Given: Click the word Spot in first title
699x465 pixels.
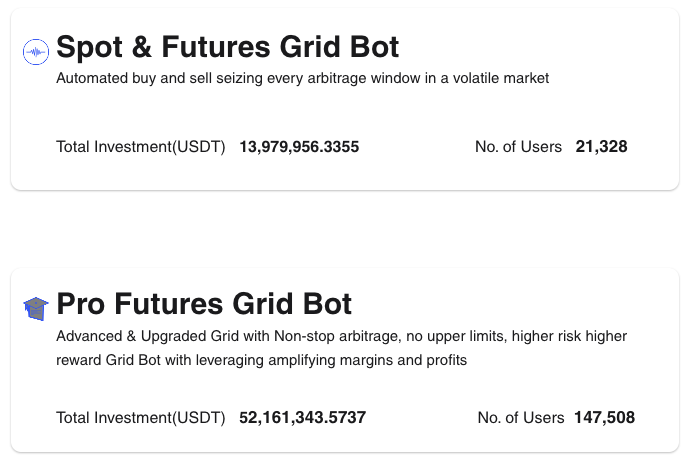Looking at the screenshot, I should pos(89,48).
